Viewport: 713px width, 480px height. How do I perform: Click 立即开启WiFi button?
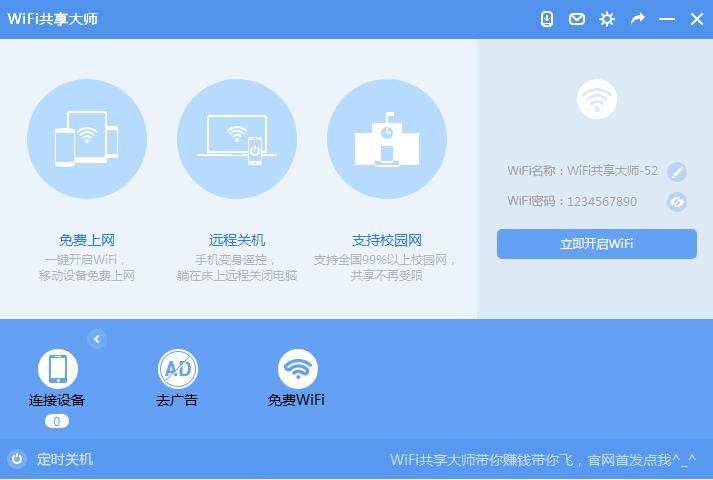(x=597, y=244)
